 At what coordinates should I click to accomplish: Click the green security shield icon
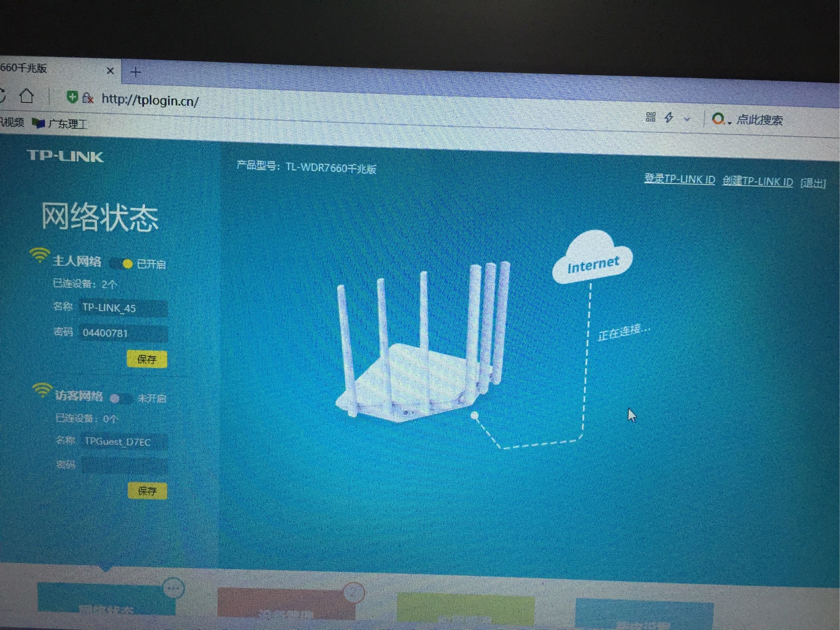tap(72, 97)
